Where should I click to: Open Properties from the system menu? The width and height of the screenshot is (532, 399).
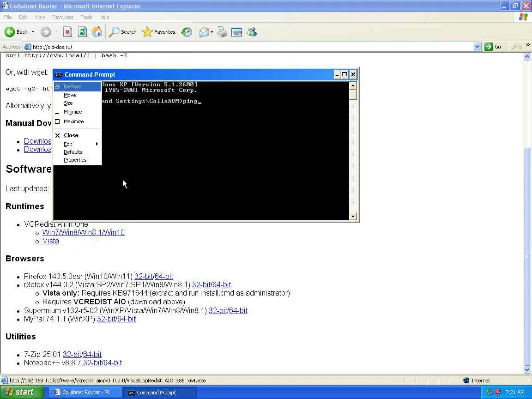tap(78, 160)
